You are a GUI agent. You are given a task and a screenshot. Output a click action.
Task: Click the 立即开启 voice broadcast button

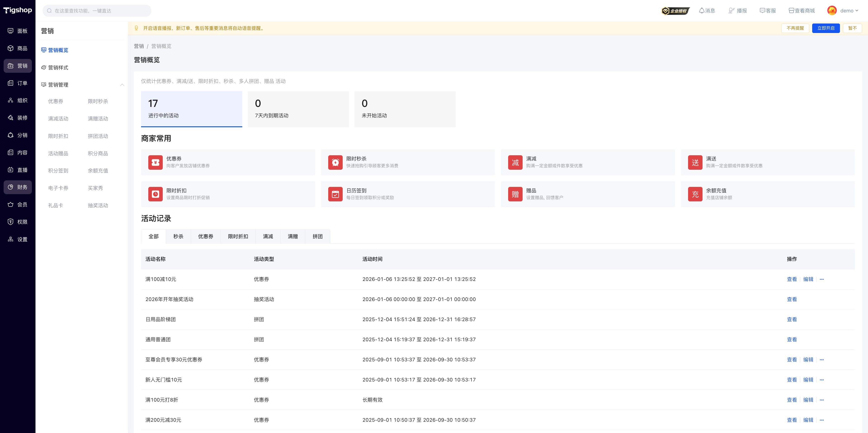click(826, 28)
